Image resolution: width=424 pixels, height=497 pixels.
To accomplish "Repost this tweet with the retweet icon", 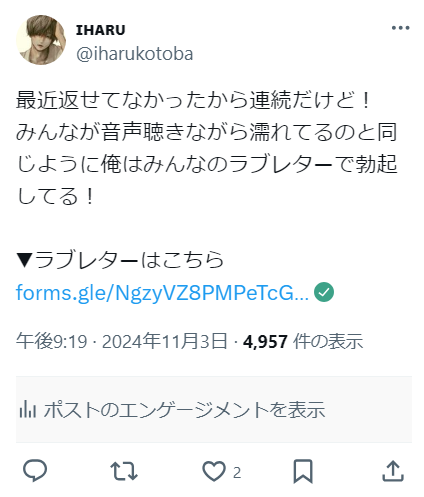I will tap(124, 471).
